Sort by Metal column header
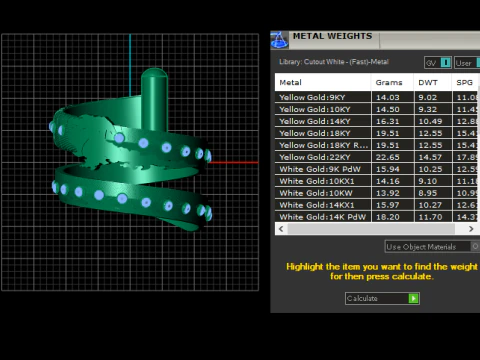Screen dimensions: 480x360 tap(323, 82)
